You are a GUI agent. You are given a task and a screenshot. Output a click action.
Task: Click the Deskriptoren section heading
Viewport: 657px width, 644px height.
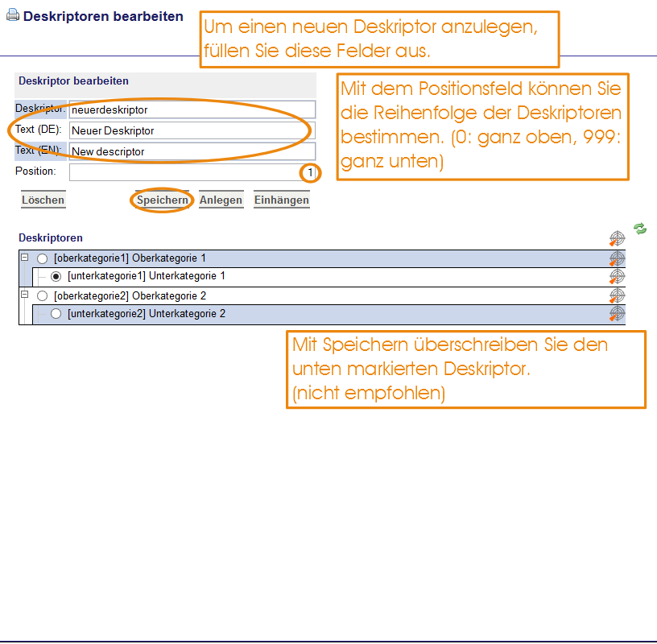click(x=51, y=238)
